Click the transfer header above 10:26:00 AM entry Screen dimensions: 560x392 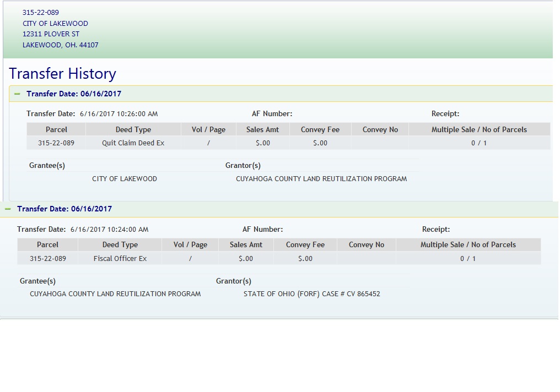point(74,94)
